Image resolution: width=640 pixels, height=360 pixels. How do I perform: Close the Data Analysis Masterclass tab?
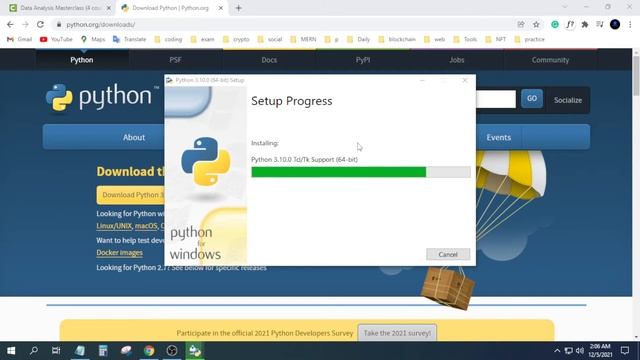[x=109, y=8]
